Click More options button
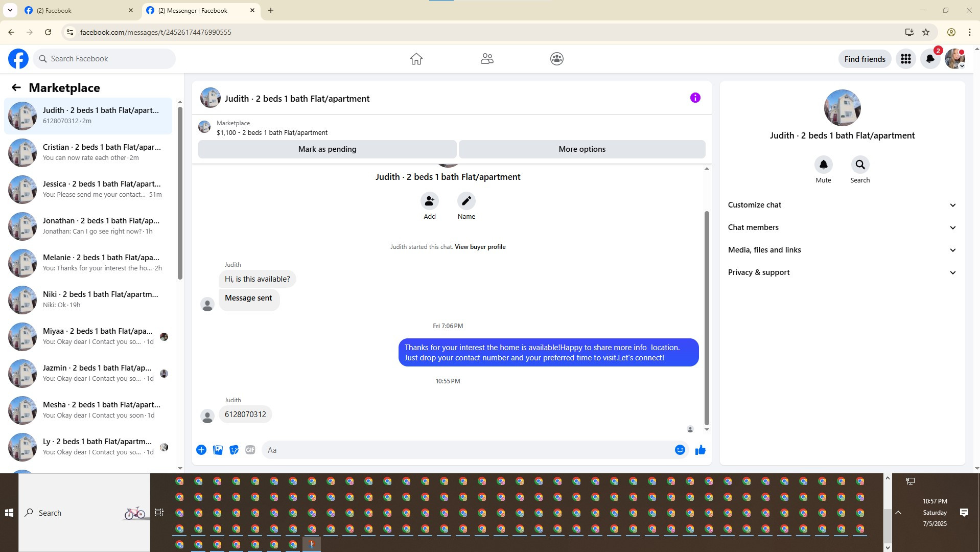This screenshot has width=980, height=552. pos(582,149)
